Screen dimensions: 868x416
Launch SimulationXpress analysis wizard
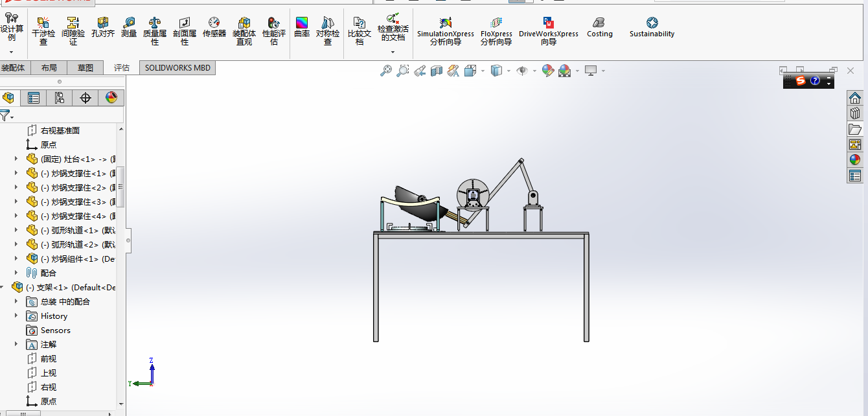[446, 32]
